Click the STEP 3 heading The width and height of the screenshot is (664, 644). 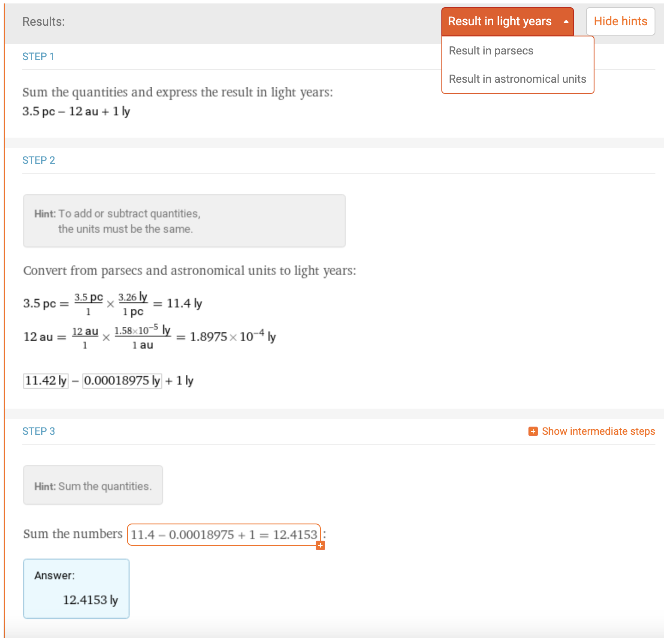tap(39, 431)
